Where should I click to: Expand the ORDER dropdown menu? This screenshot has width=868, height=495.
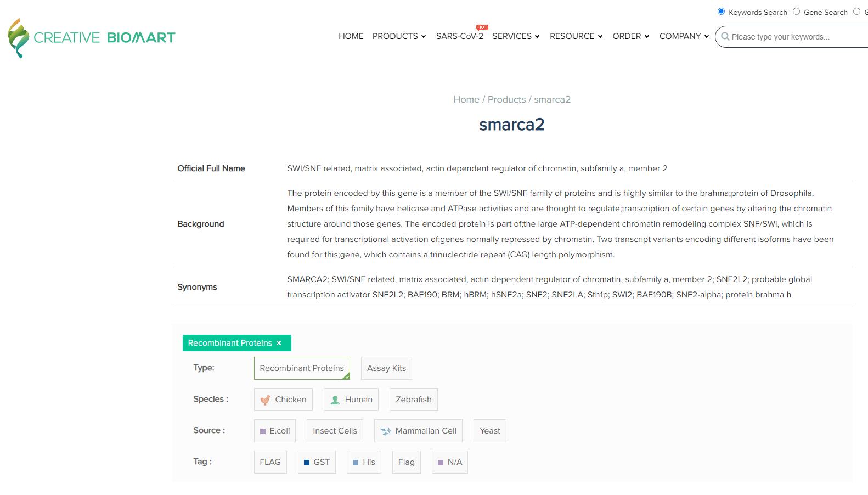coord(631,36)
